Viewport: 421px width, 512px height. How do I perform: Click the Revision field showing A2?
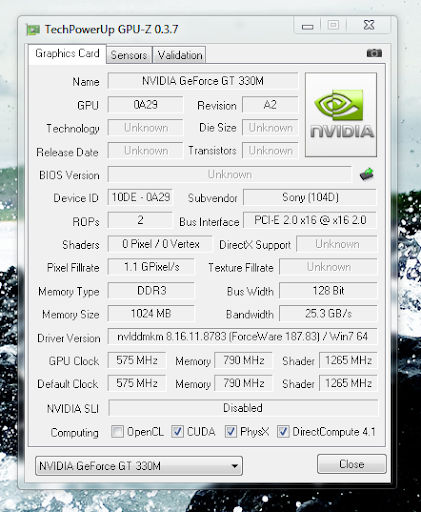point(270,105)
